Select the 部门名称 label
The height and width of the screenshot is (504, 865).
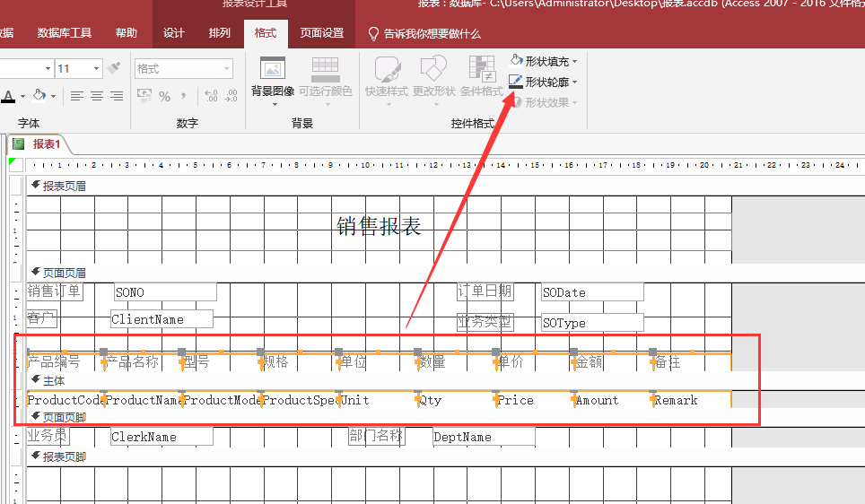[376, 436]
